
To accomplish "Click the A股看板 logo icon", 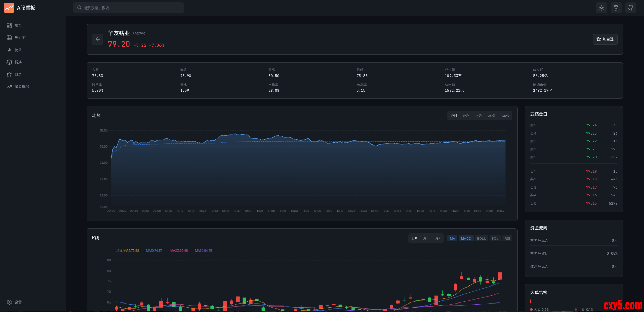I will click(9, 8).
